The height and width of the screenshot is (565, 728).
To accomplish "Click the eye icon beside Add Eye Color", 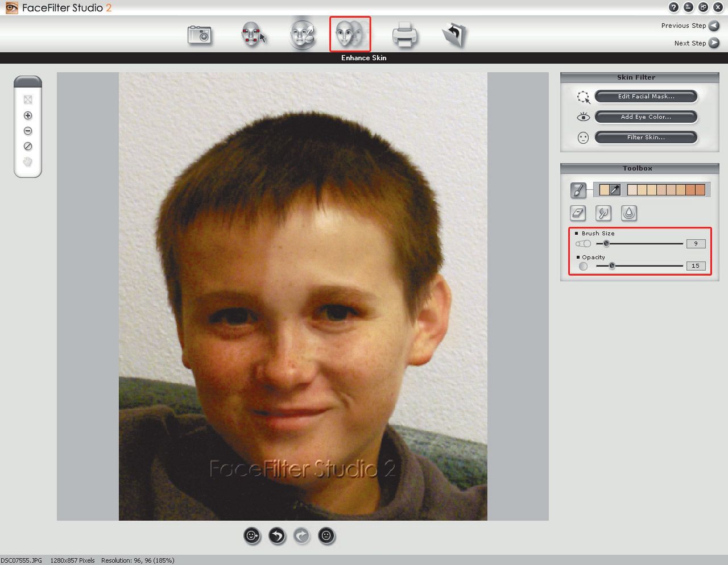I will (x=584, y=117).
